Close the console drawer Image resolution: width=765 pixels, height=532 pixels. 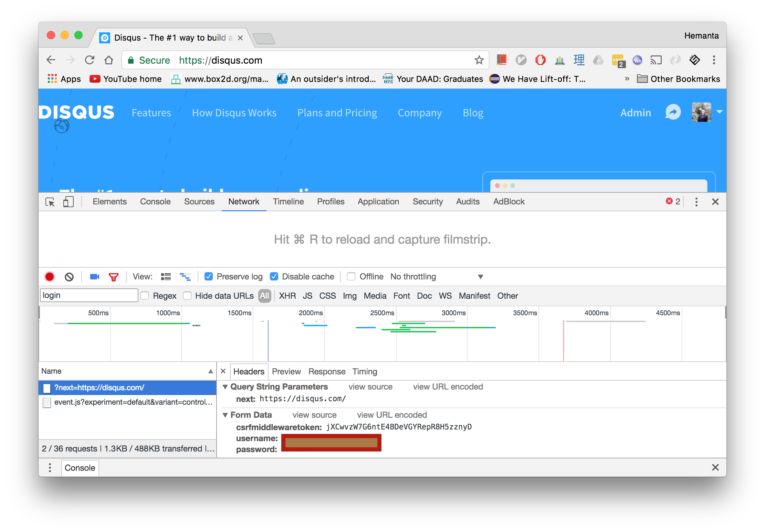coord(715,467)
